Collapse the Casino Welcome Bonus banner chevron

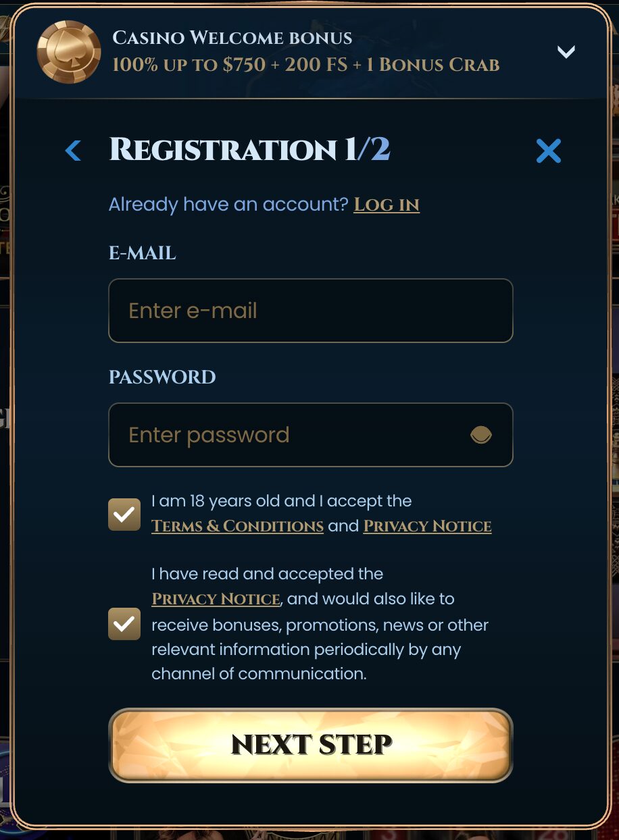click(567, 52)
